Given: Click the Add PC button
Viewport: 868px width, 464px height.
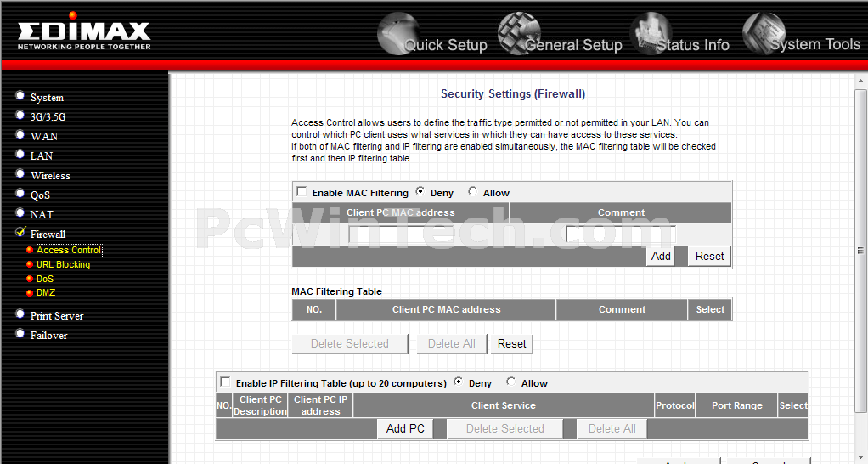Looking at the screenshot, I should coord(405,429).
